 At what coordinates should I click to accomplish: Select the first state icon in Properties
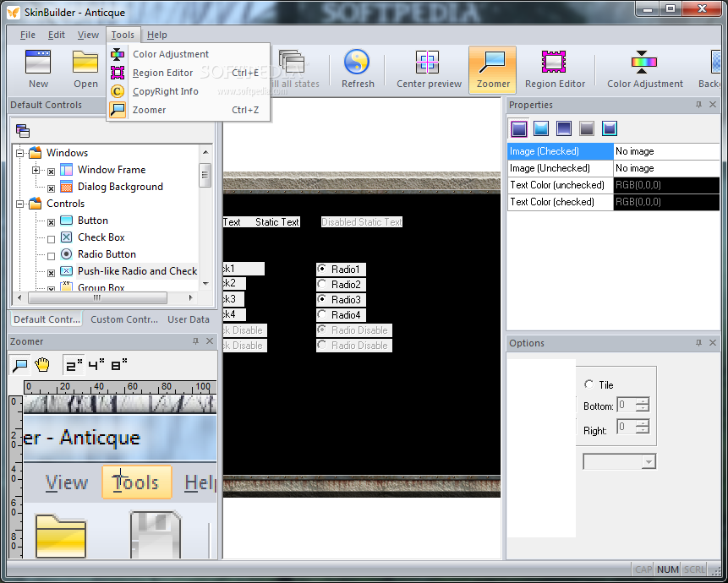(519, 128)
